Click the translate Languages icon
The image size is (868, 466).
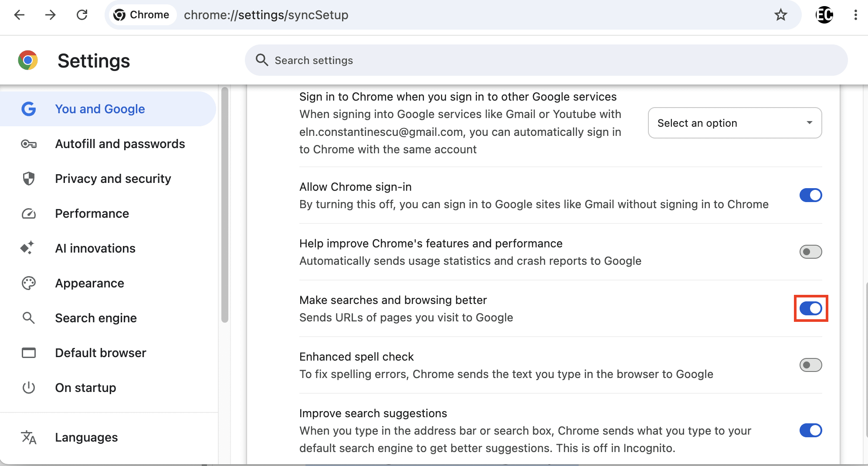(29, 437)
